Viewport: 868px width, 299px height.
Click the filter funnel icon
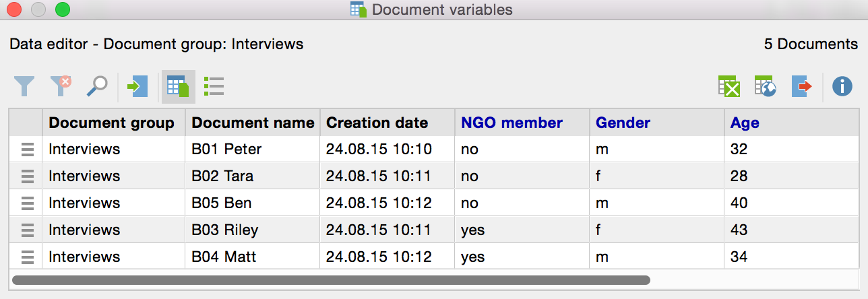point(24,86)
